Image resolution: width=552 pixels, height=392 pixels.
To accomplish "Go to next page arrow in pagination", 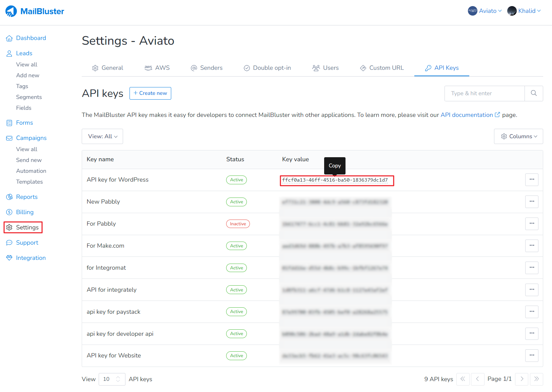I will (521, 379).
